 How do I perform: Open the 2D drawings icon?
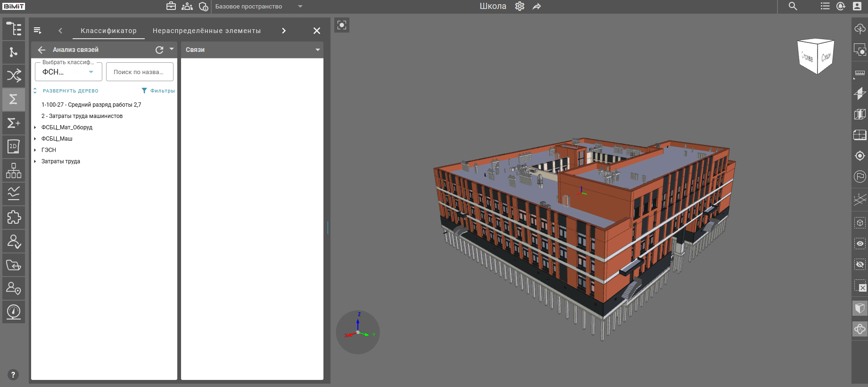click(14, 147)
